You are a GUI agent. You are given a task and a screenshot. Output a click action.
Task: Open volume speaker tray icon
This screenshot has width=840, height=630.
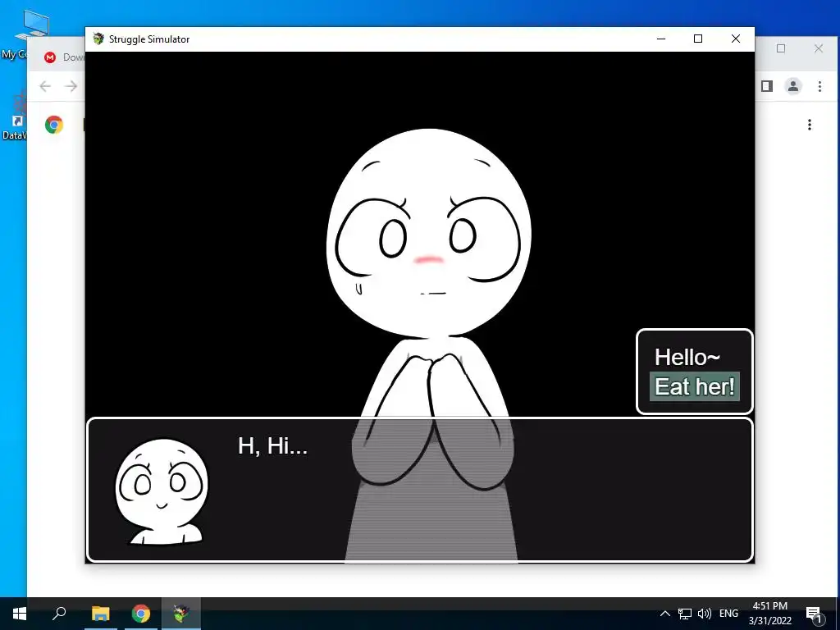coord(705,614)
